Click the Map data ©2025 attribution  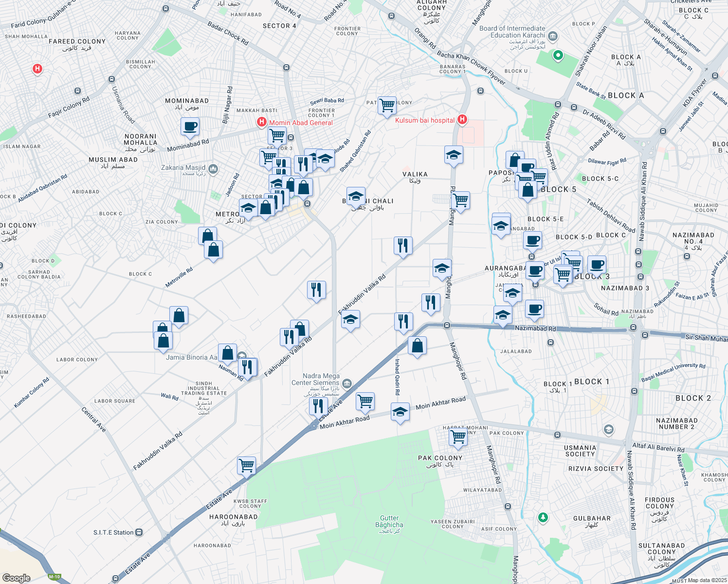(707, 580)
